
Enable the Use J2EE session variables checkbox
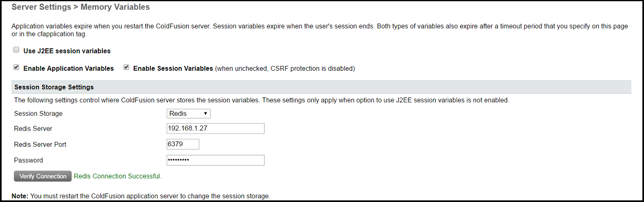coord(17,50)
